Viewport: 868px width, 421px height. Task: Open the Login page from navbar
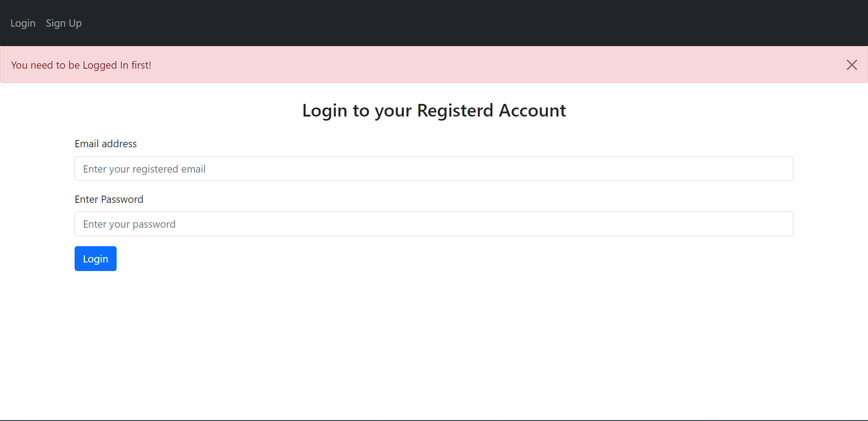click(23, 23)
